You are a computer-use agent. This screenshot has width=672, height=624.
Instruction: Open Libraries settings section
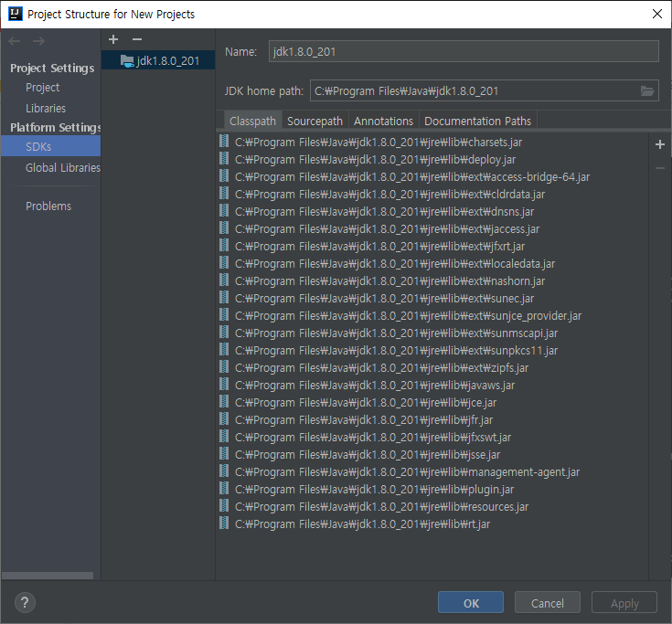(x=46, y=109)
